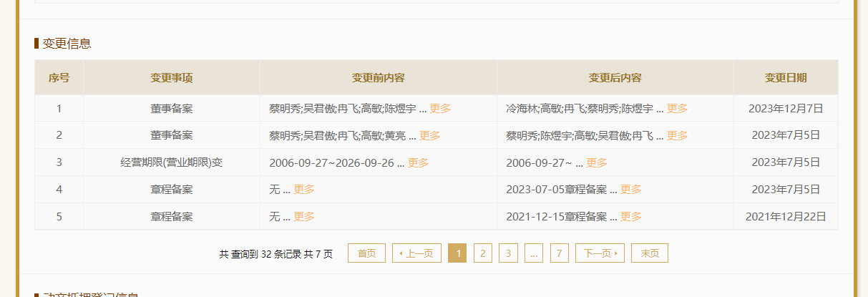The height and width of the screenshot is (297, 868).
Task: Click the 变更日期 column header
Action: pos(785,78)
